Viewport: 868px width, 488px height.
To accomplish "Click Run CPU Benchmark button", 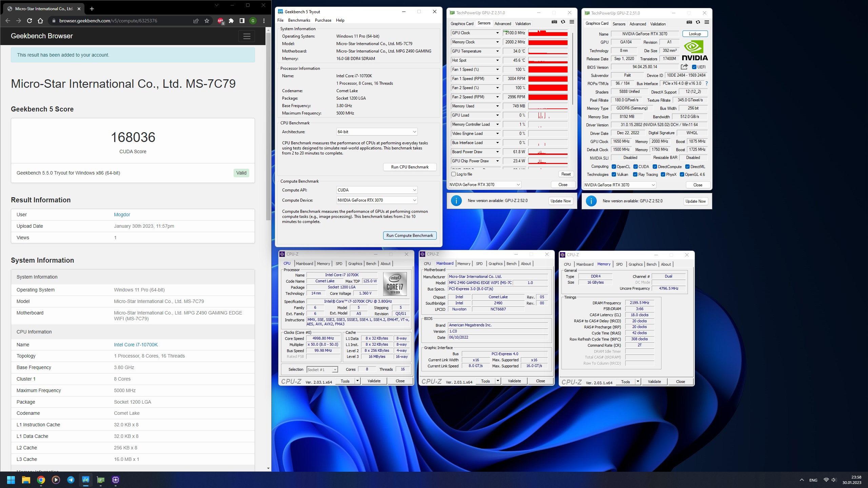I will (410, 167).
